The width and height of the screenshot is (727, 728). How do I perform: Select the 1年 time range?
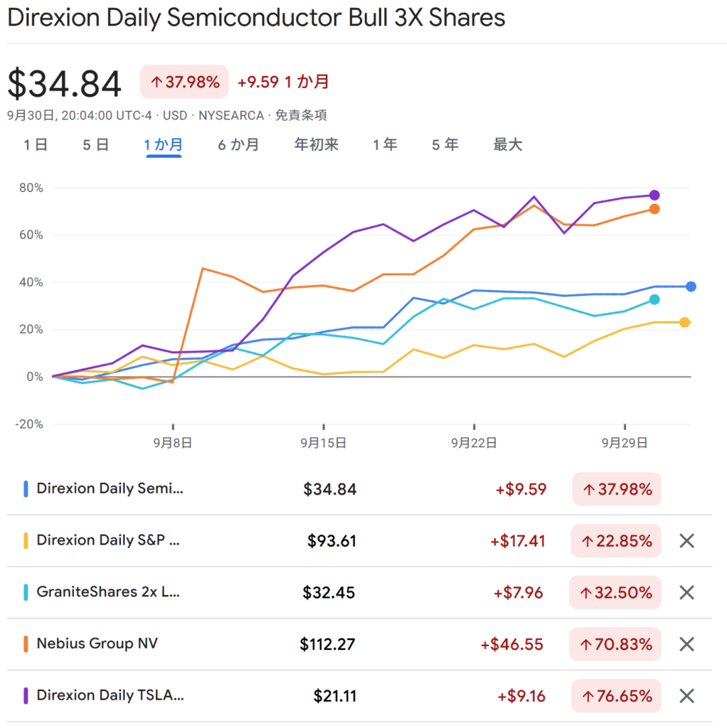point(385,145)
